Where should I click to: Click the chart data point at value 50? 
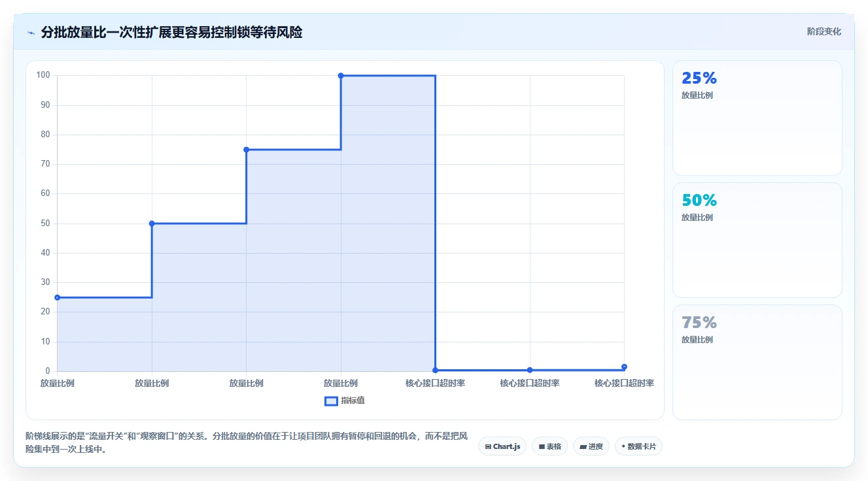pyautogui.click(x=152, y=224)
